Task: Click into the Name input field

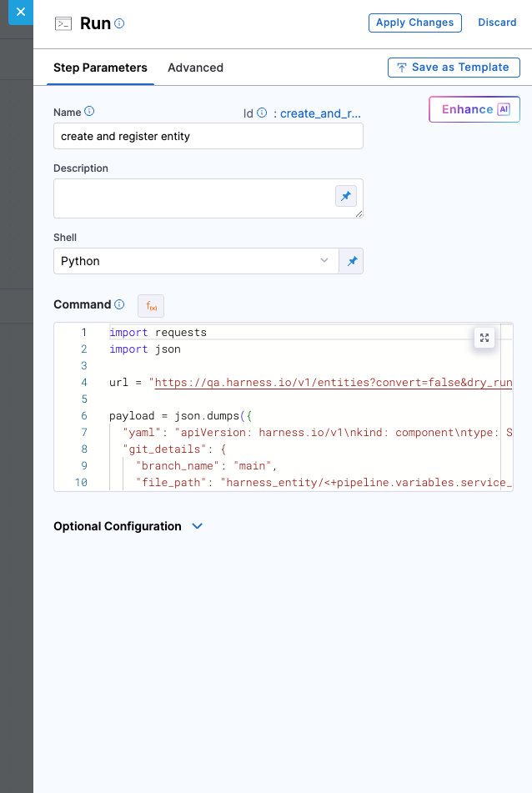Action: click(x=208, y=136)
